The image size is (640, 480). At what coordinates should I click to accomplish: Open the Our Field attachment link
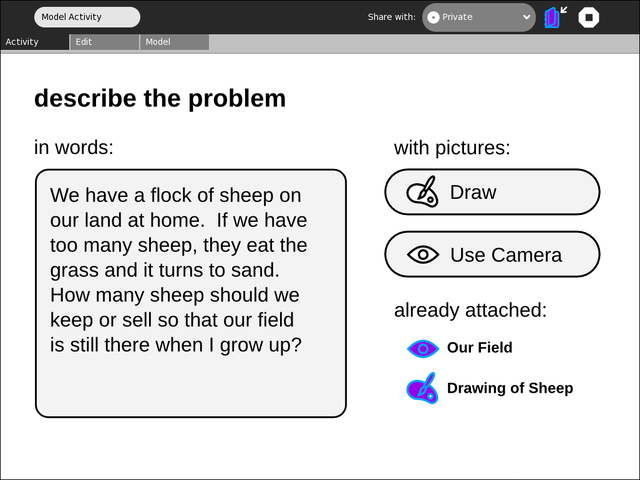click(479, 348)
